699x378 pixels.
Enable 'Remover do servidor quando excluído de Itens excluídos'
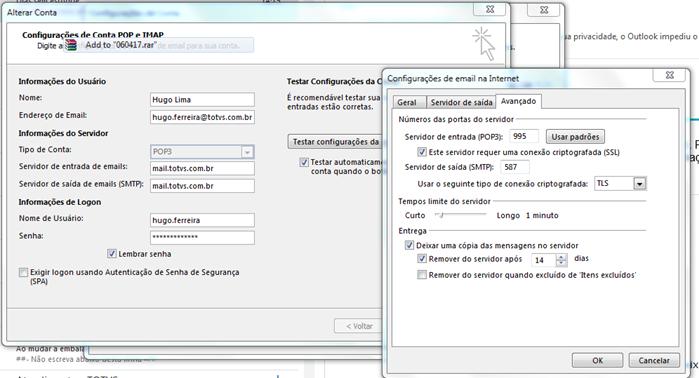[x=422, y=275]
